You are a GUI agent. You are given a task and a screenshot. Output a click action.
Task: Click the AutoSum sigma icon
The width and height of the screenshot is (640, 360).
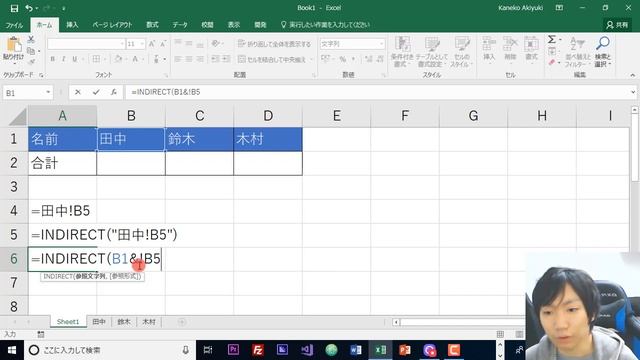tap(552, 40)
